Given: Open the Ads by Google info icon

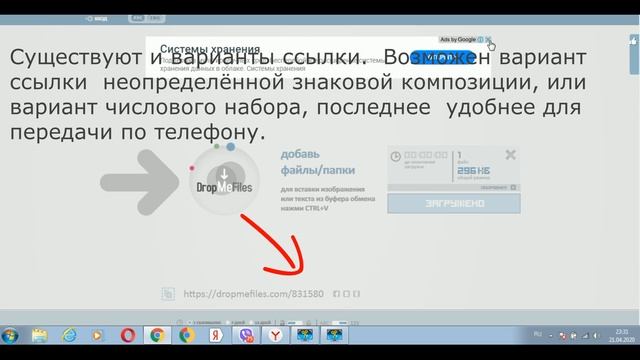Looking at the screenshot, I should point(480,40).
